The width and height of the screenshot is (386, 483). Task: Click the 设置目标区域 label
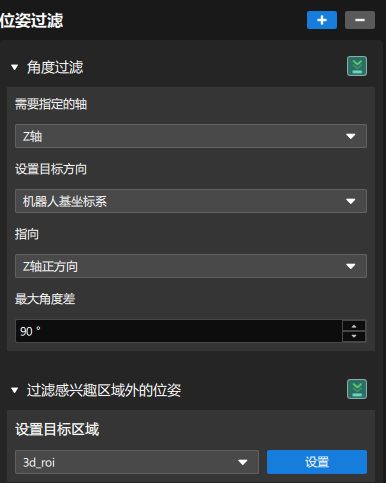tap(57, 429)
